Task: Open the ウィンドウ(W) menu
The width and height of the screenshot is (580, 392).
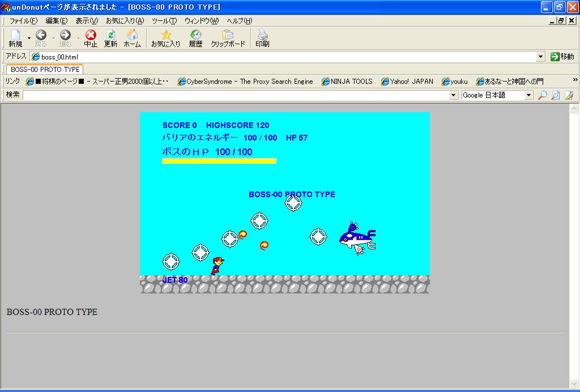Action: pos(202,21)
